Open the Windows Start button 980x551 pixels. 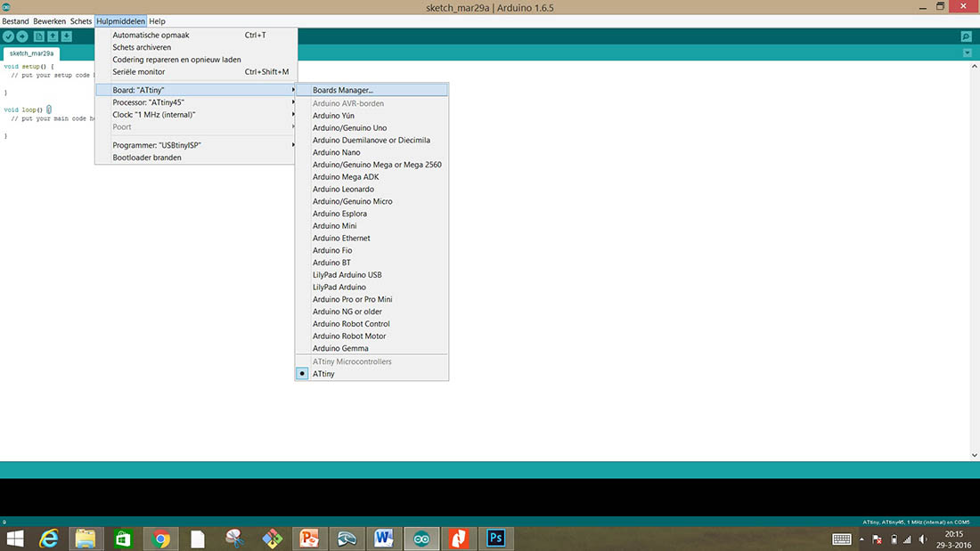[15, 538]
